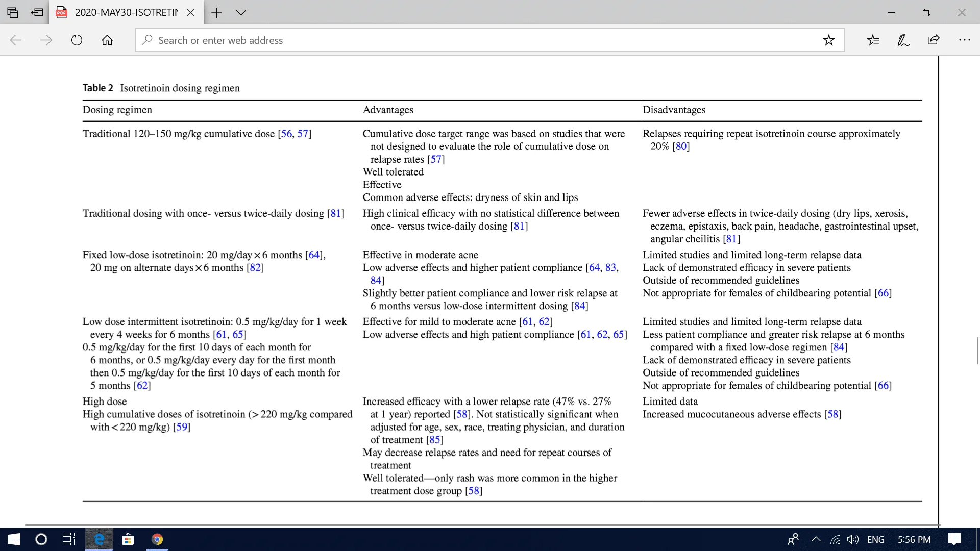Show hidden system tray icons
Image resolution: width=980 pixels, height=551 pixels.
pos(816,539)
